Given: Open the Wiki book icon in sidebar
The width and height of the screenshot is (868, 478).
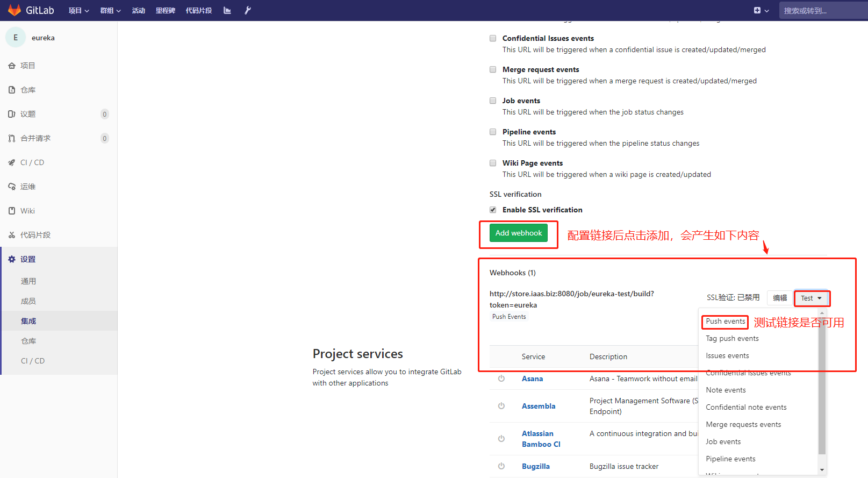Looking at the screenshot, I should [12, 211].
